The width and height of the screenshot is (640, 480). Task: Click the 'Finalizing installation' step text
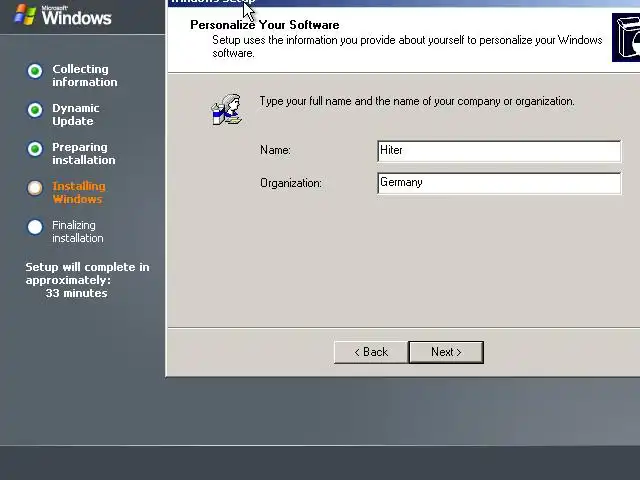tap(78, 231)
